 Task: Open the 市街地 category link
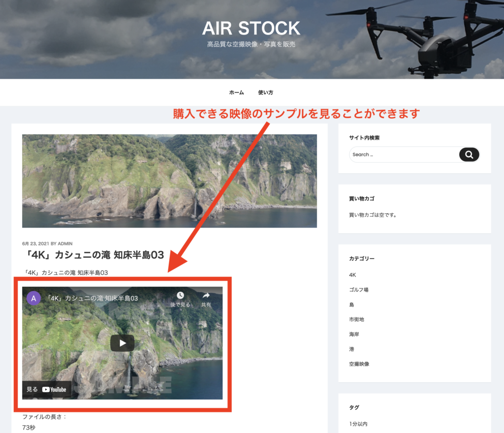click(357, 319)
